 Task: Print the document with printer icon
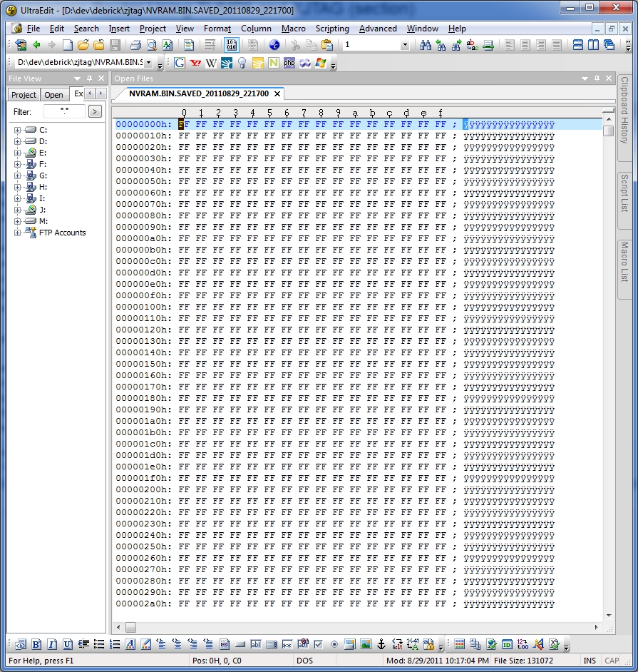click(135, 44)
